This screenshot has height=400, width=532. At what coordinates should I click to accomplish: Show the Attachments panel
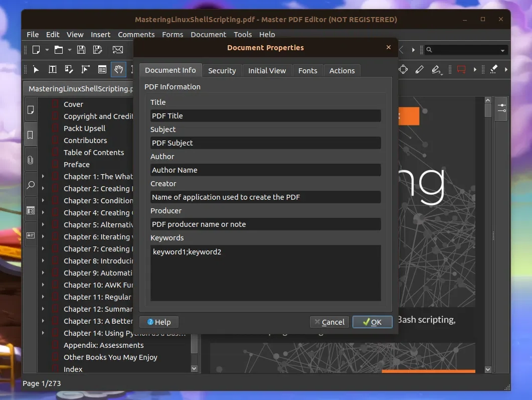pyautogui.click(x=31, y=160)
